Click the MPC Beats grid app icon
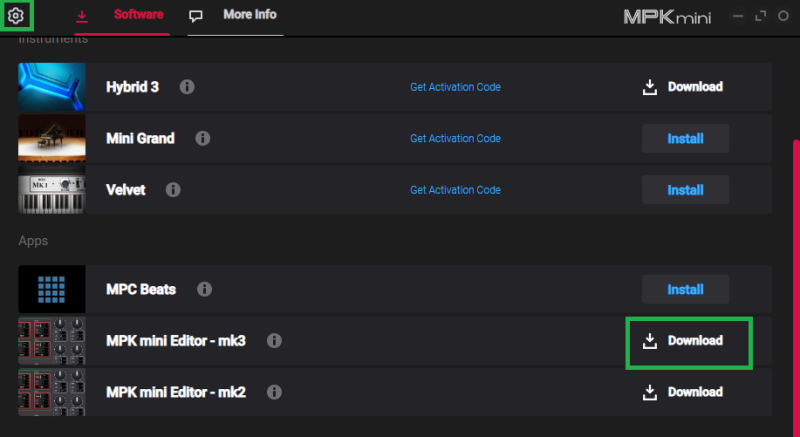Image resolution: width=800 pixels, height=437 pixels. coord(51,289)
